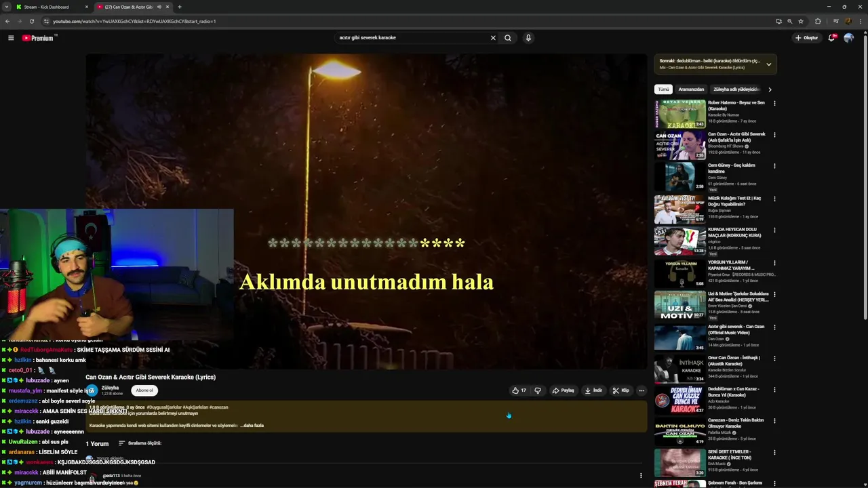Clear the search box with the X
Viewport: 868px width, 488px height.
(x=493, y=38)
